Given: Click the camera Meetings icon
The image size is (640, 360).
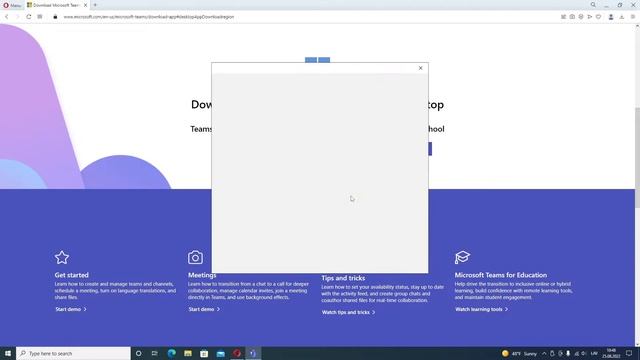Looking at the screenshot, I should (x=196, y=258).
